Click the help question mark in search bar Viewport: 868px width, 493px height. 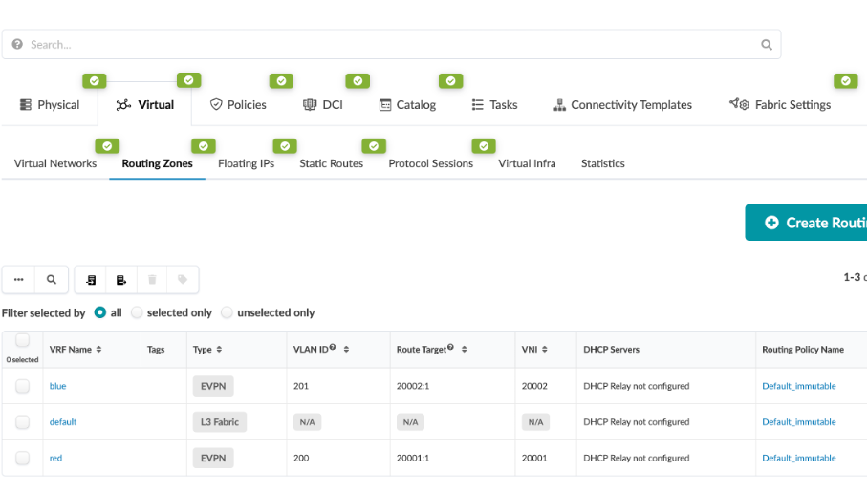click(17, 44)
